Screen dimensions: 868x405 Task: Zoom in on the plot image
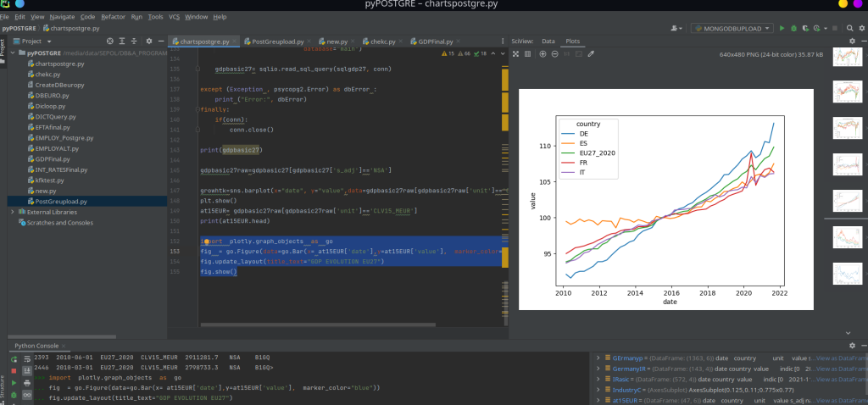pyautogui.click(x=542, y=54)
